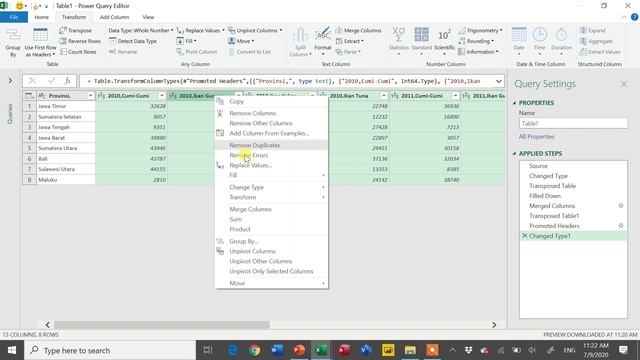Open Google Chrome from the taskbar
Image resolution: width=640 pixels, height=360 pixels.
(255, 350)
